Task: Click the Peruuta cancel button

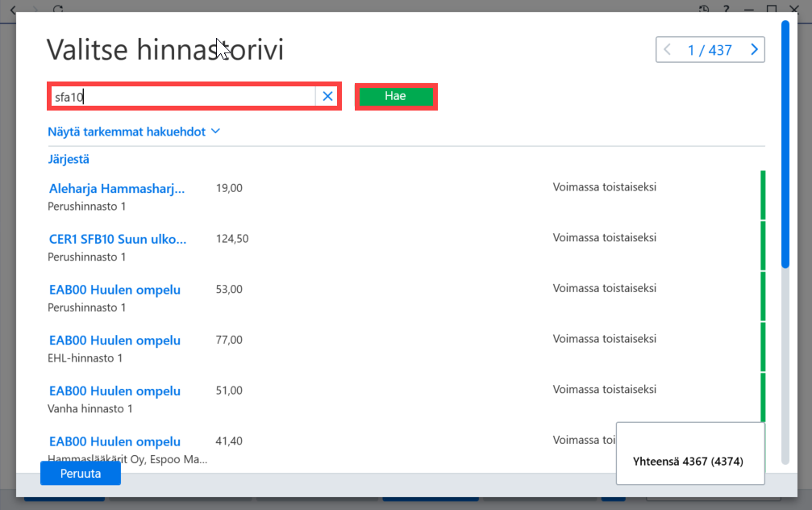Action: click(81, 473)
